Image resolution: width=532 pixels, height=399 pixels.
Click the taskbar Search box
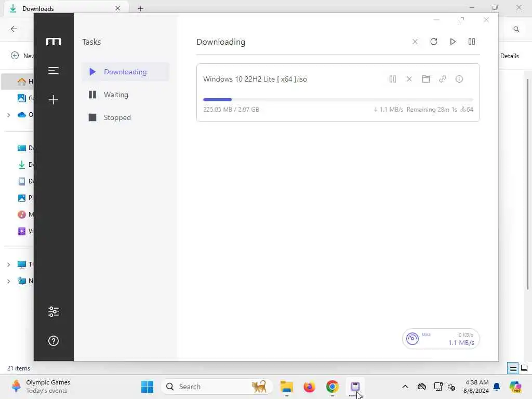(x=216, y=387)
